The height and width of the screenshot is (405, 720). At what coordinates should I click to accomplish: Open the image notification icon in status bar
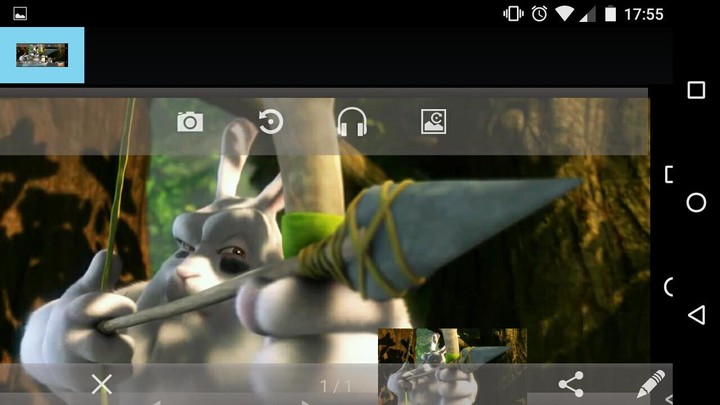20,14
